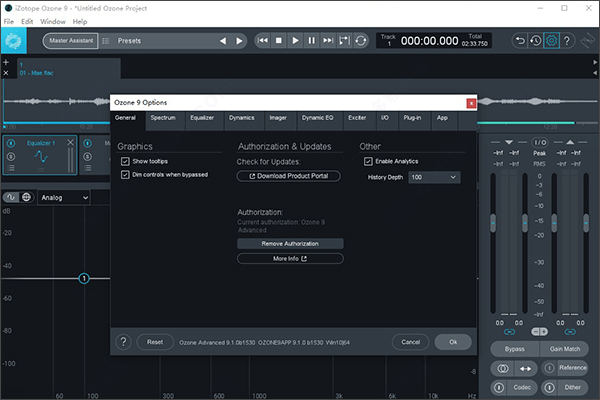Disable the Enable Analytics checkbox
Viewport: 600px width, 400px height.
click(368, 161)
